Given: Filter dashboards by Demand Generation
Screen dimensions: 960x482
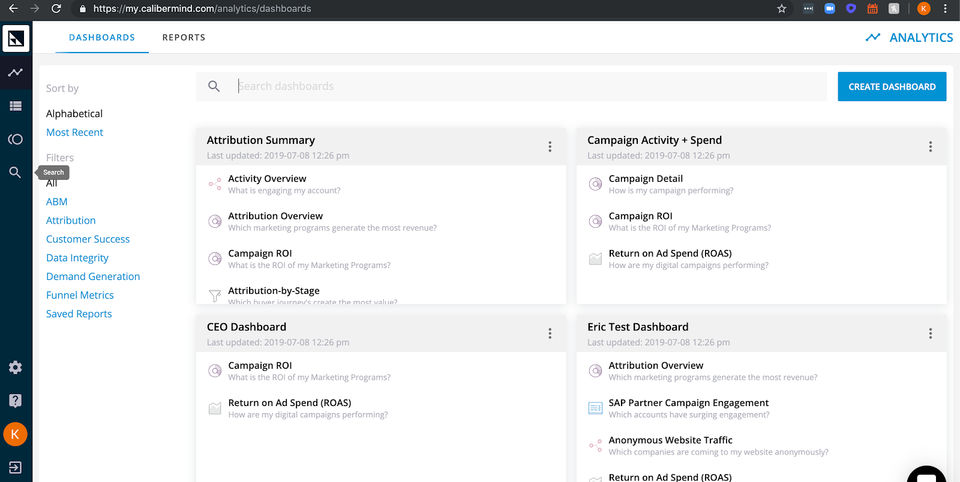Looking at the screenshot, I should pyautogui.click(x=93, y=277).
